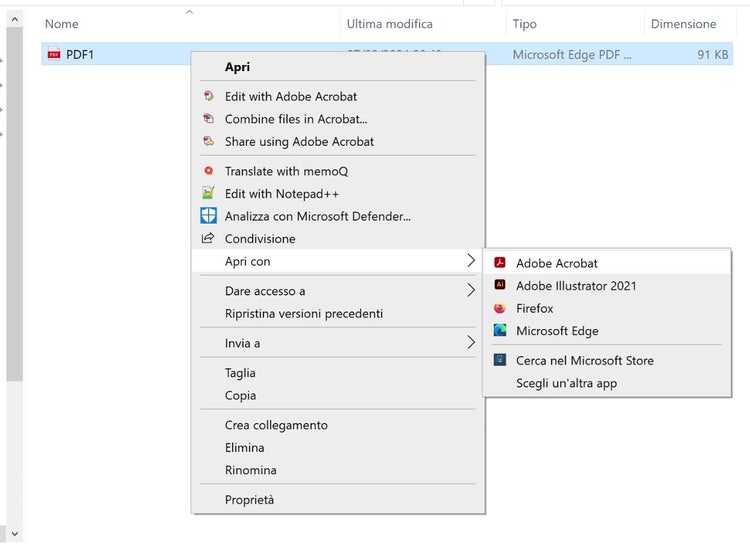Sort files by the Nome column header
Image resolution: width=750 pixels, height=552 pixels.
pyautogui.click(x=62, y=24)
